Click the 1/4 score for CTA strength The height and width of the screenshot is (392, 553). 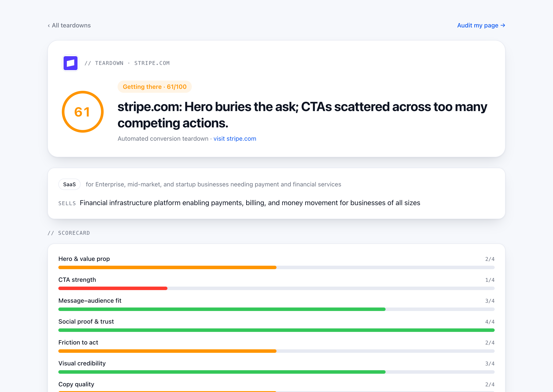[490, 280]
